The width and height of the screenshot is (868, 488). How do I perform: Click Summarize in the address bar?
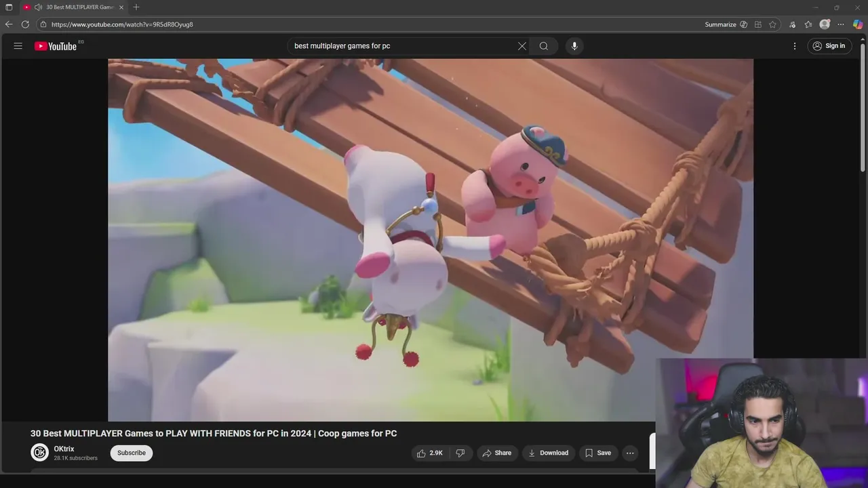click(720, 24)
